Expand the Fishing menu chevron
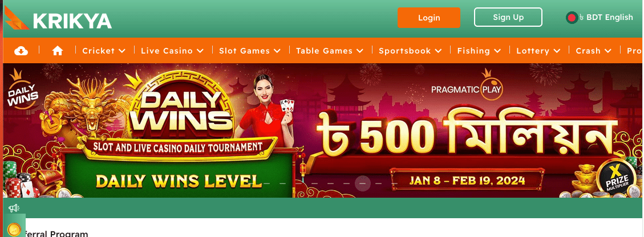This screenshot has height=237, width=644. click(497, 51)
